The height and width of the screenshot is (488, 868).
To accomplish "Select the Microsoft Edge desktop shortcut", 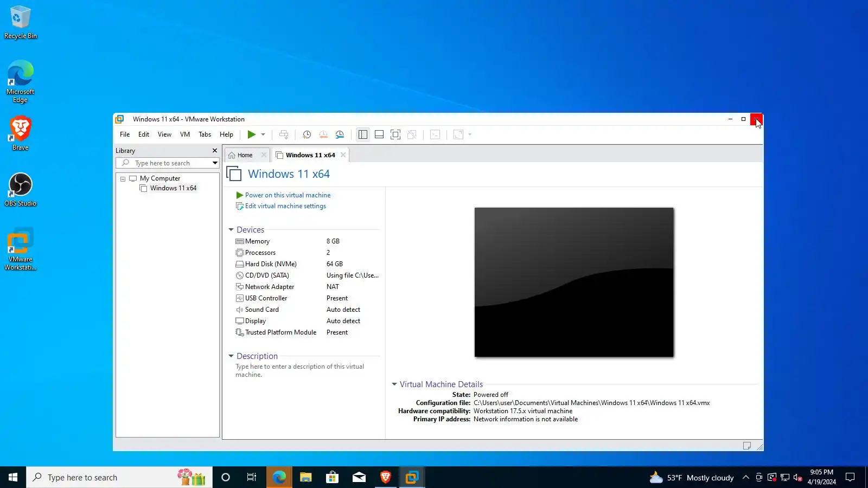I will point(21,81).
